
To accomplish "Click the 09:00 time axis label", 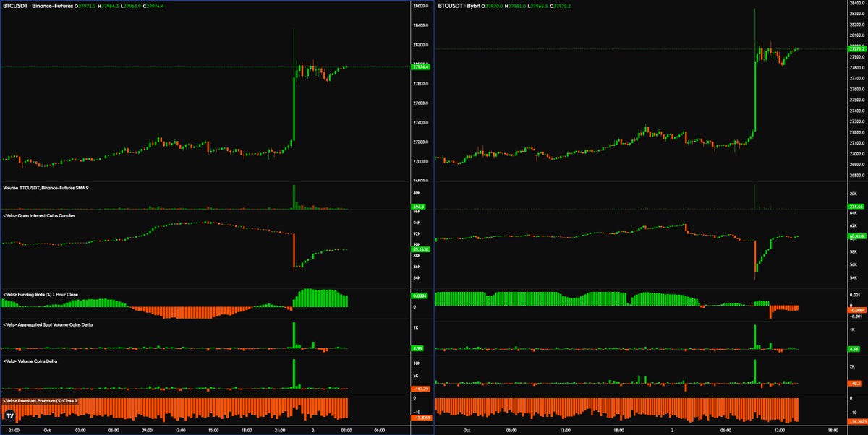I will click(x=147, y=430).
